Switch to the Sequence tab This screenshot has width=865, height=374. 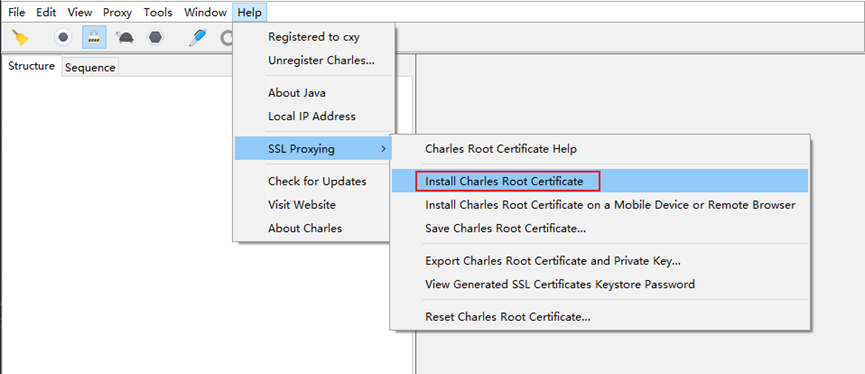90,67
